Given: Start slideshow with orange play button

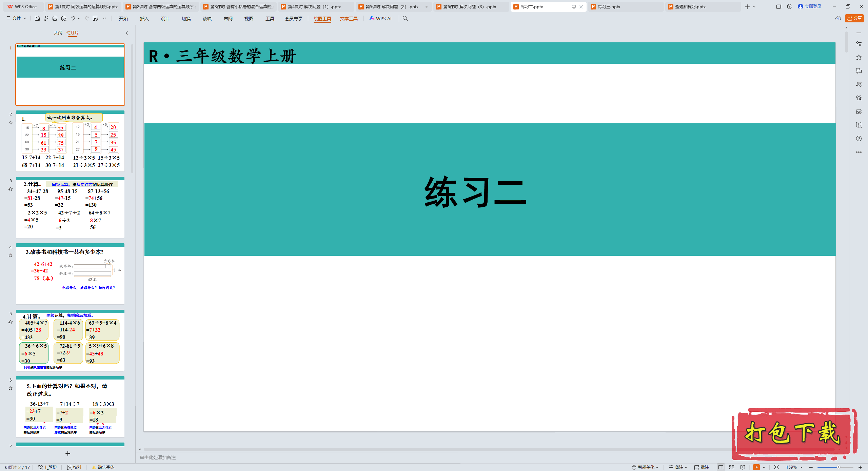Looking at the screenshot, I should click(x=756, y=467).
